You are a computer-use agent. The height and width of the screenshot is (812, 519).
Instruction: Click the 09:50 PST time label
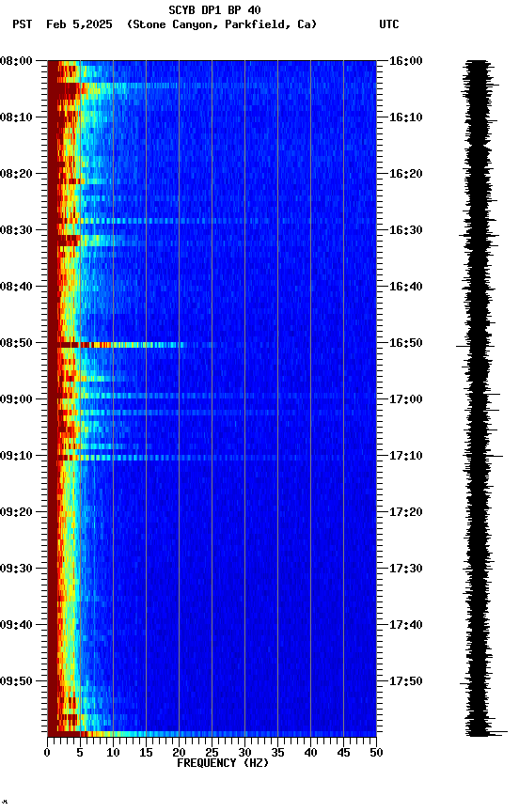coord(16,681)
